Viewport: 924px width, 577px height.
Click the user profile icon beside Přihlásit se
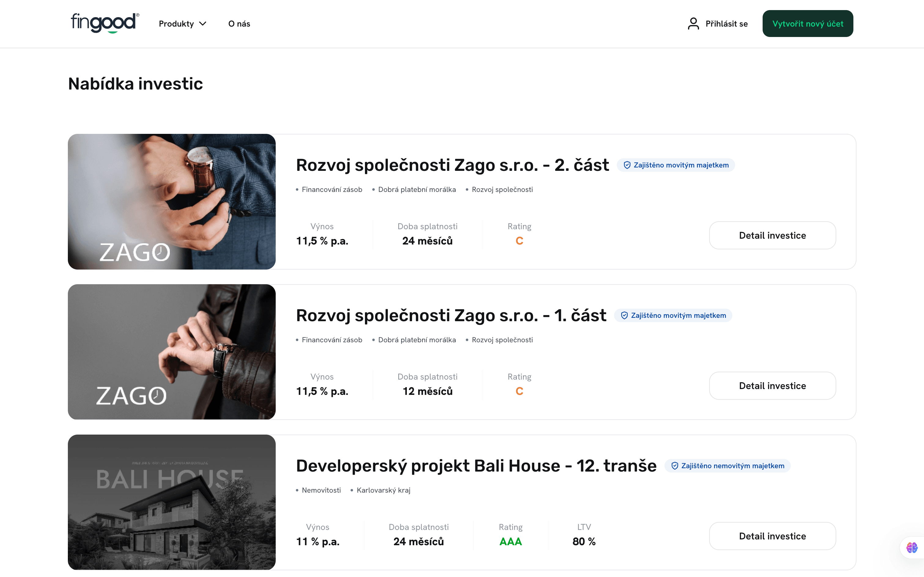point(693,23)
